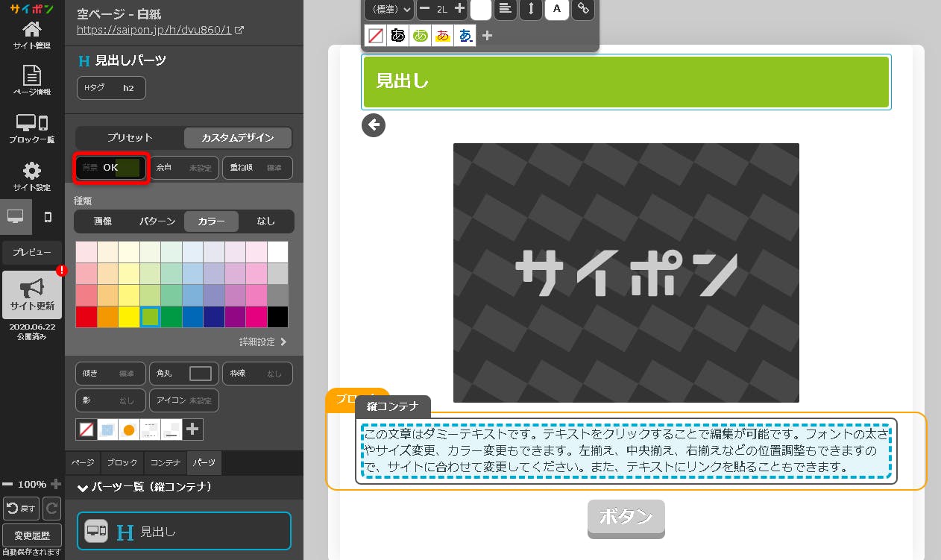The image size is (941, 560).
Task: Click the プレビュー button
Action: [32, 253]
